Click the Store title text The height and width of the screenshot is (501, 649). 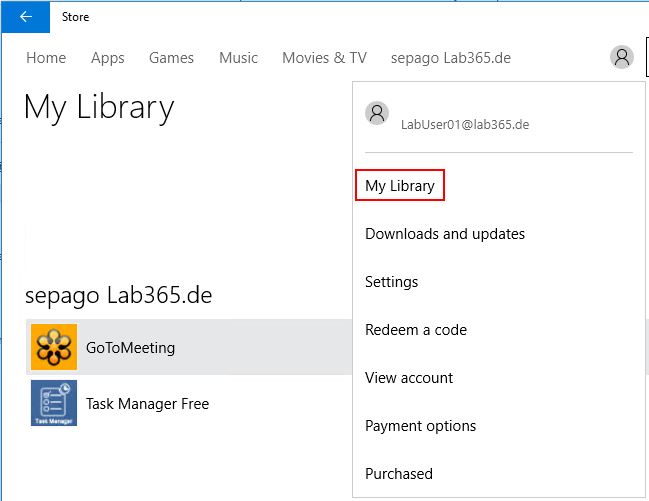75,17
